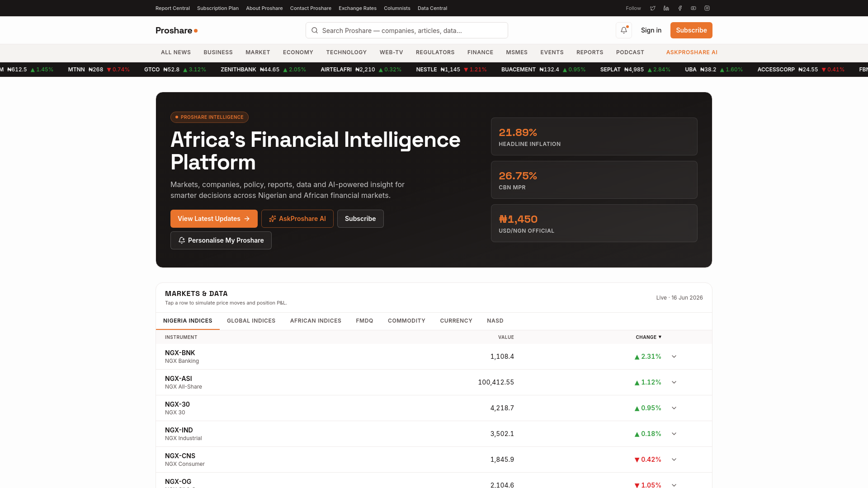868x488 pixels.
Task: Open the Columnists link
Action: (397, 8)
